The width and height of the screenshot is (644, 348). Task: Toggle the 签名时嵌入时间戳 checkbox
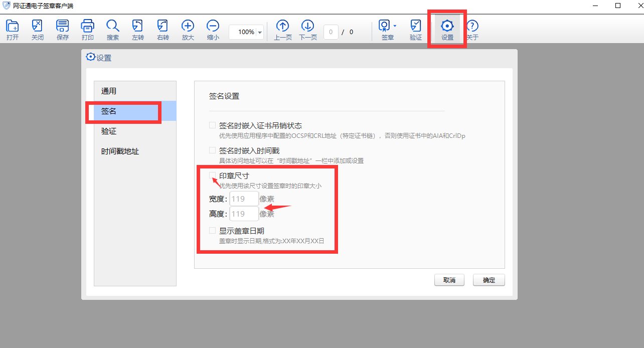(213, 150)
